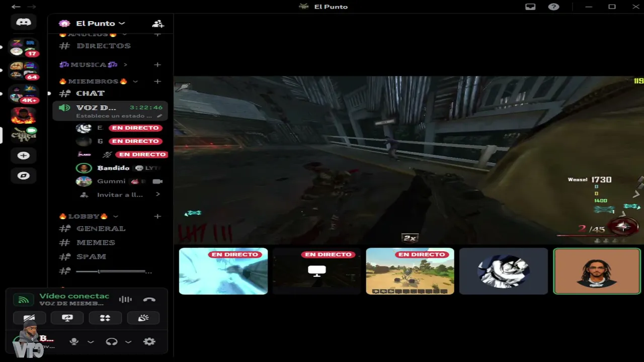Open the El Punto server menu

(x=100, y=24)
